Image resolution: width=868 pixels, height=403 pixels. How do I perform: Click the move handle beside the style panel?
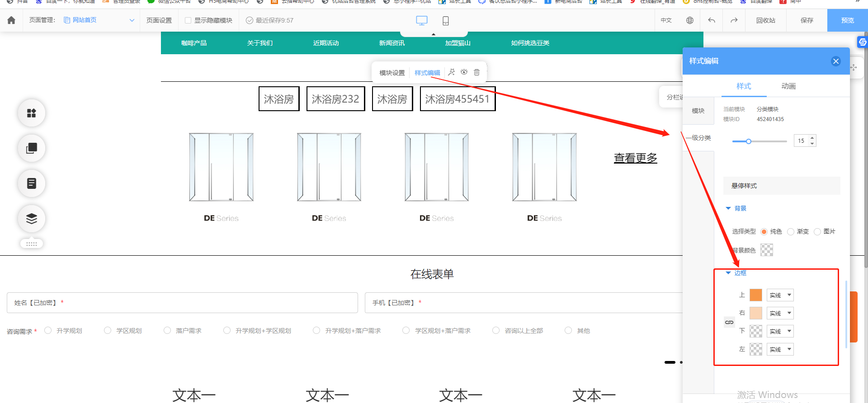(x=854, y=67)
